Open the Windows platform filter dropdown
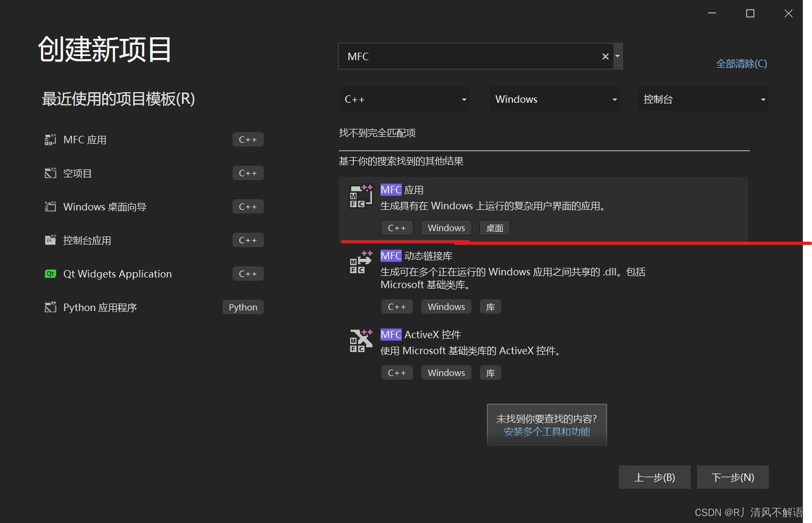Screen dimensions: 812x523 pos(554,99)
